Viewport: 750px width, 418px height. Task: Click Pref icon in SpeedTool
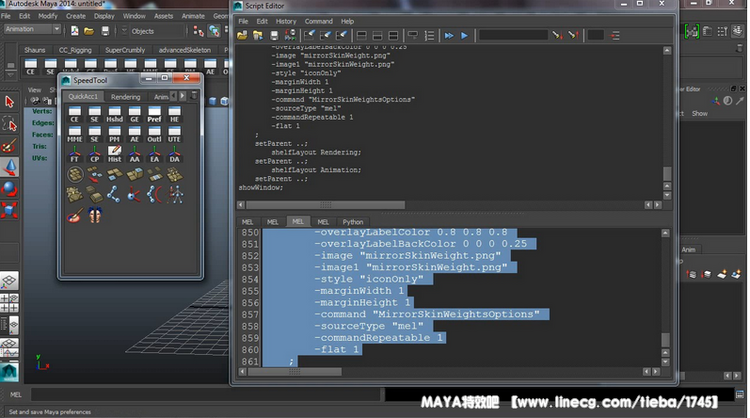point(154,114)
